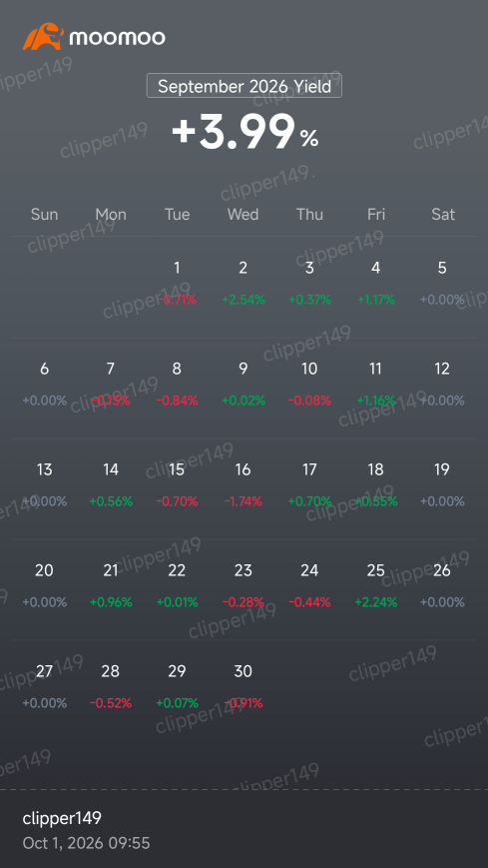Click the clipper149 username at bottom
Image resolution: width=488 pixels, height=868 pixels.
tap(62, 818)
